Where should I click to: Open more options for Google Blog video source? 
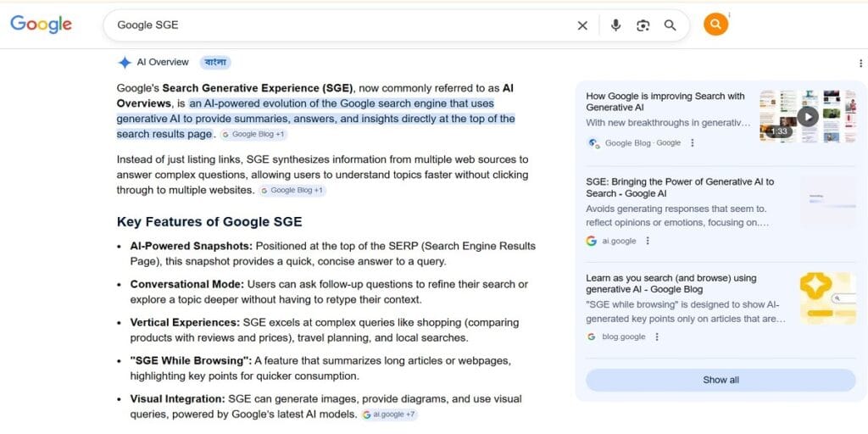point(692,142)
